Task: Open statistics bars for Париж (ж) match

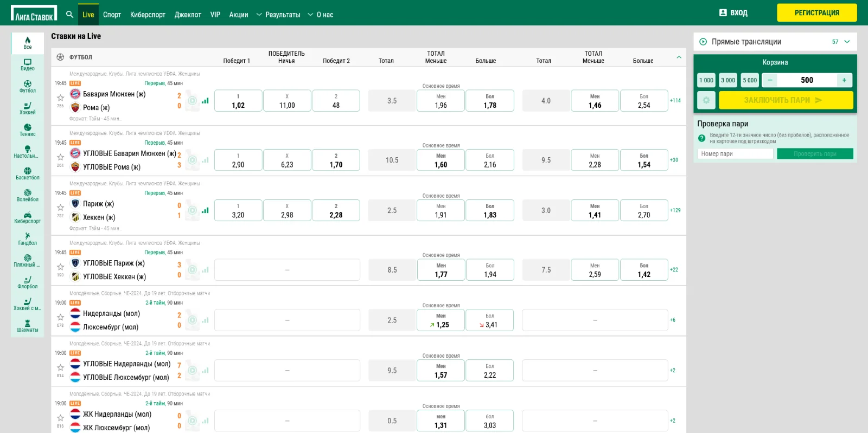Action: 205,210
